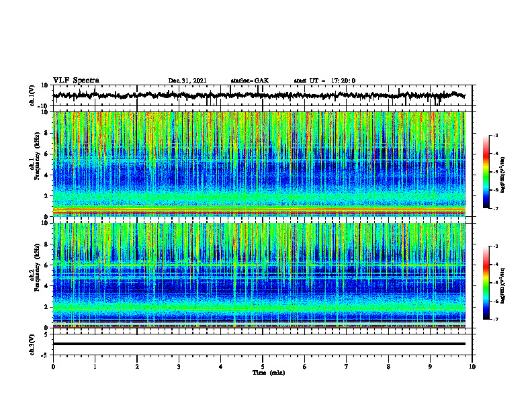Click the time axis tick label '3'
Viewport: 532px width, 411px height.
(x=179, y=367)
